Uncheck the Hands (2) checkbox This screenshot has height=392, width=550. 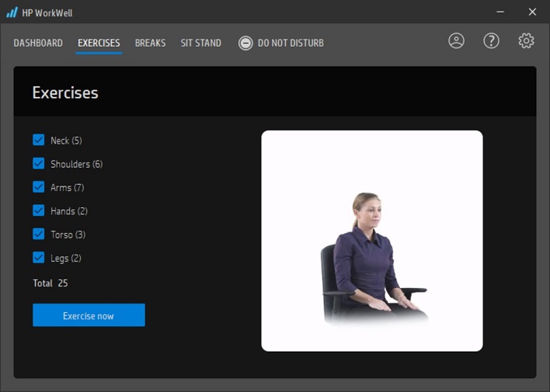pyautogui.click(x=39, y=210)
